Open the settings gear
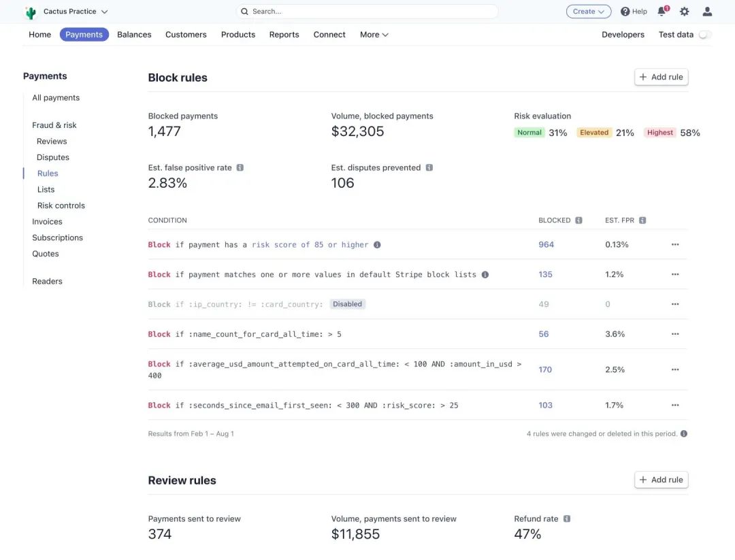735x560 pixels. coord(684,11)
